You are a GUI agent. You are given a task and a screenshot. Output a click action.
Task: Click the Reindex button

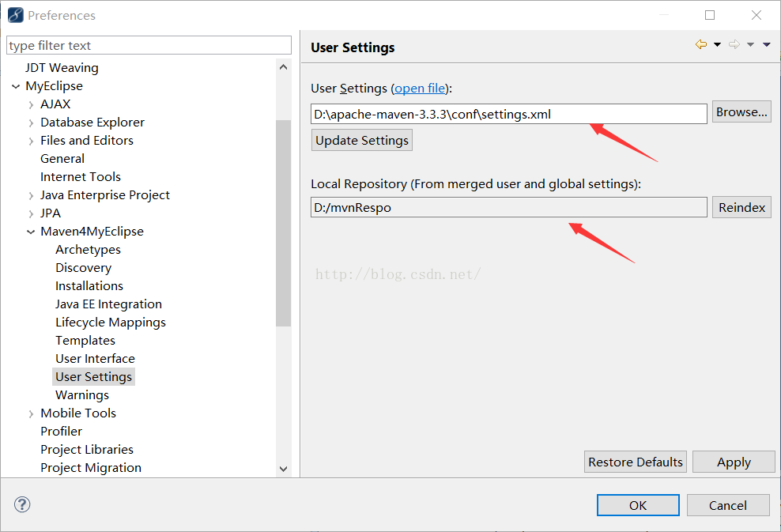[x=741, y=207]
